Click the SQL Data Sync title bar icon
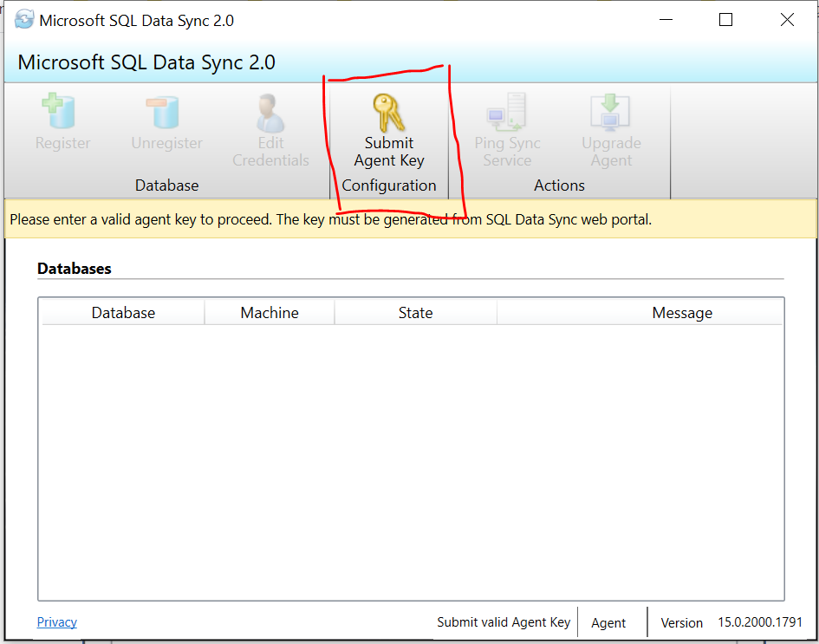This screenshot has width=819, height=644. [x=23, y=20]
